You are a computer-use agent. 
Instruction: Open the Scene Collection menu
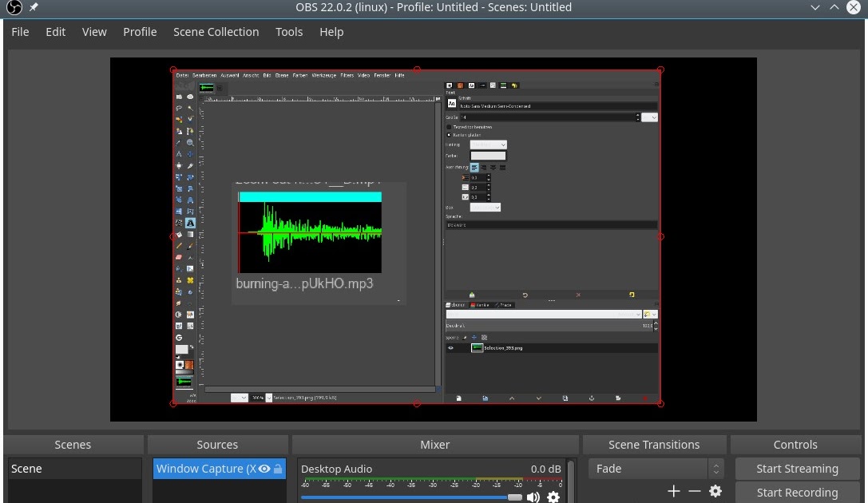216,32
